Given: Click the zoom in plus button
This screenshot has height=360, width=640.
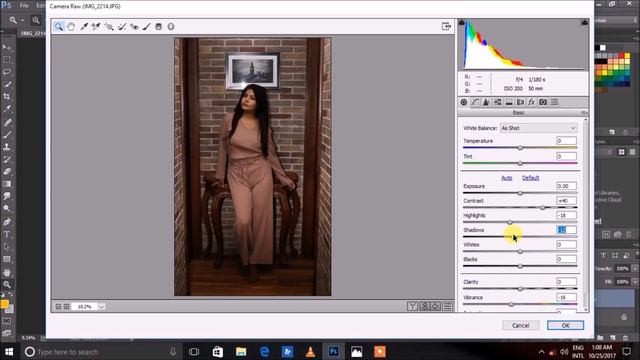Looking at the screenshot, I should pyautogui.click(x=67, y=307).
